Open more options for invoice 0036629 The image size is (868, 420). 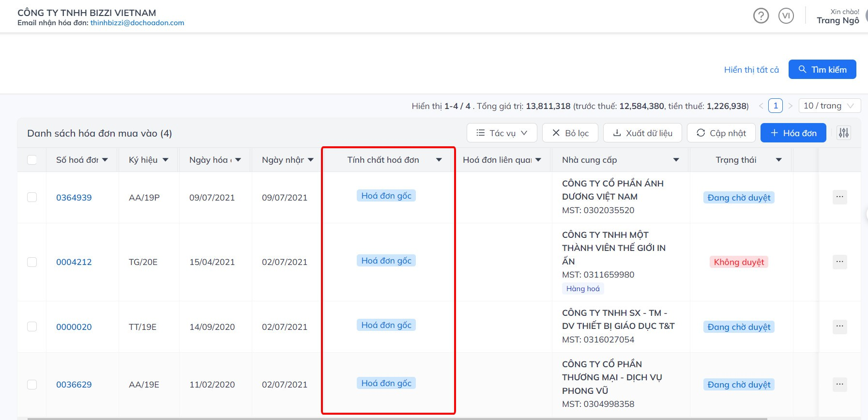(x=839, y=385)
